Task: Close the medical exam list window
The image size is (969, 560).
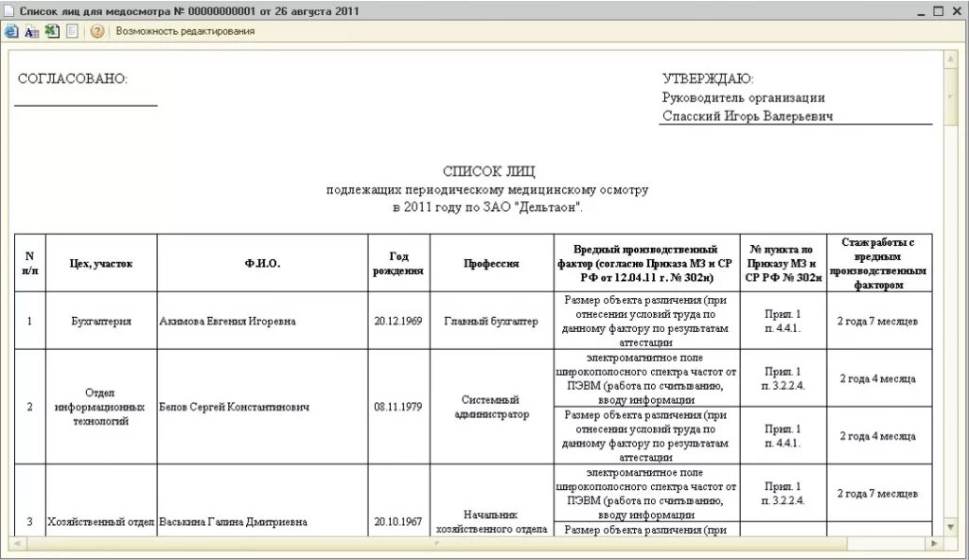Action: [x=957, y=11]
